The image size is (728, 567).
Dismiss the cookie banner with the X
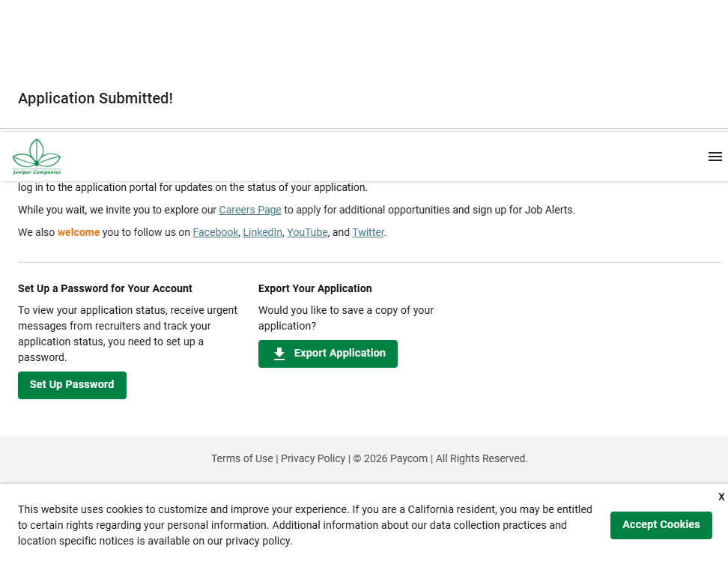coord(721,497)
